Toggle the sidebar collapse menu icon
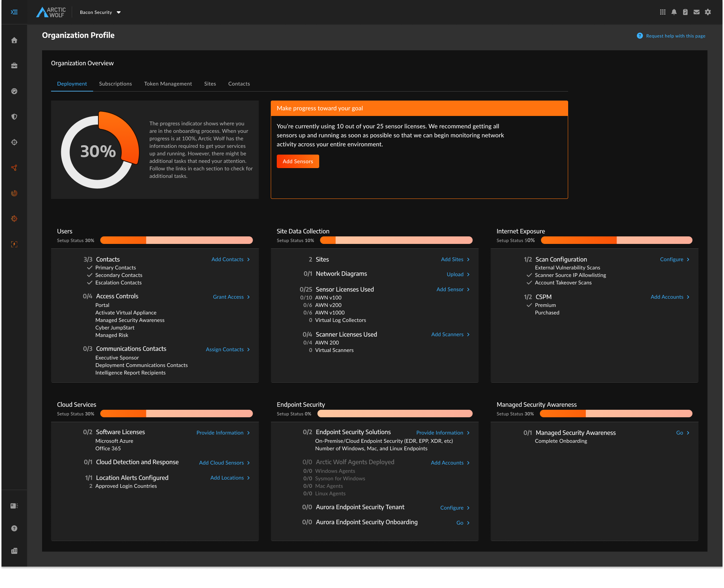Image resolution: width=724 pixels, height=588 pixels. (x=14, y=12)
